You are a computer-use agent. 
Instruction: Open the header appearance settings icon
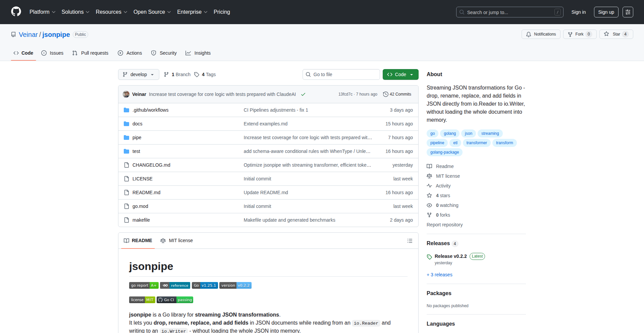tap(628, 12)
